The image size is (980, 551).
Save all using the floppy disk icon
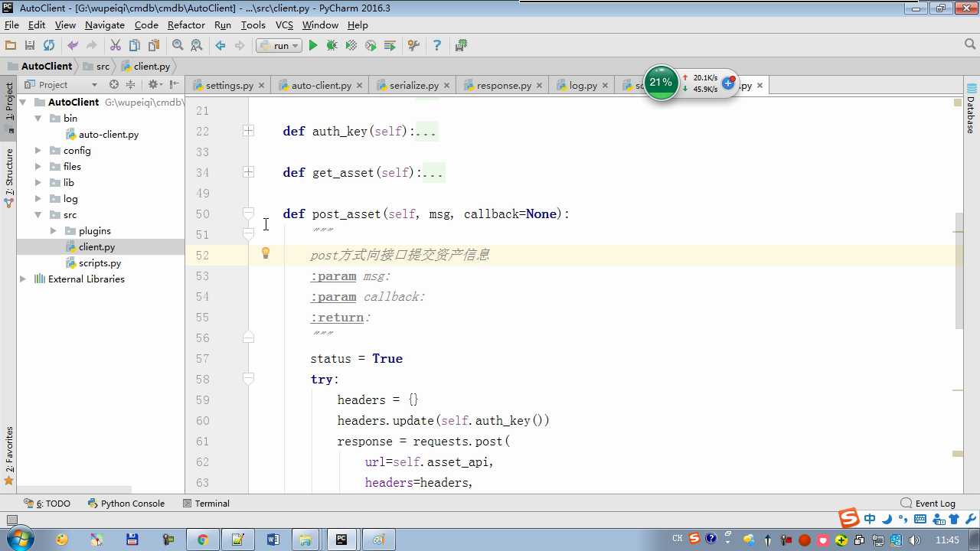pos(30,46)
